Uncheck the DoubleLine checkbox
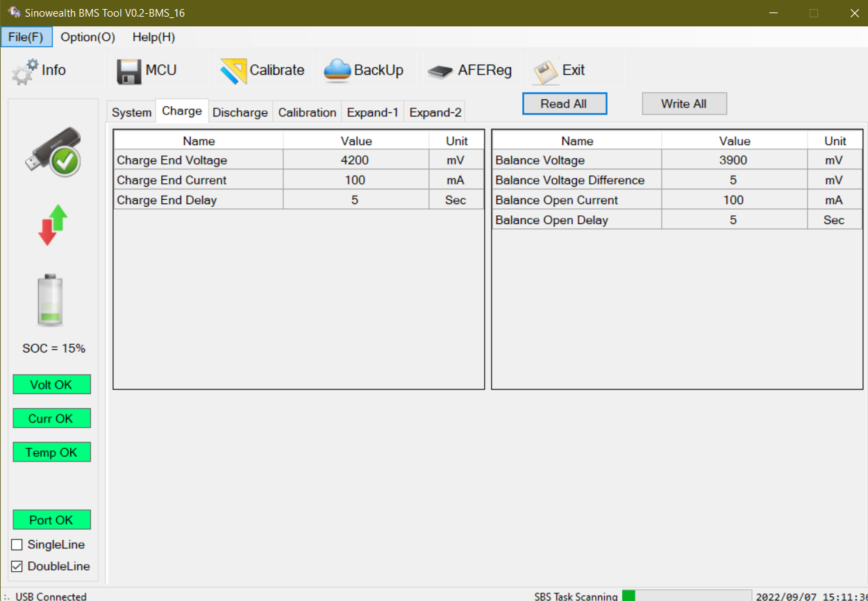Screen dimensions: 868x601 [x=17, y=566]
